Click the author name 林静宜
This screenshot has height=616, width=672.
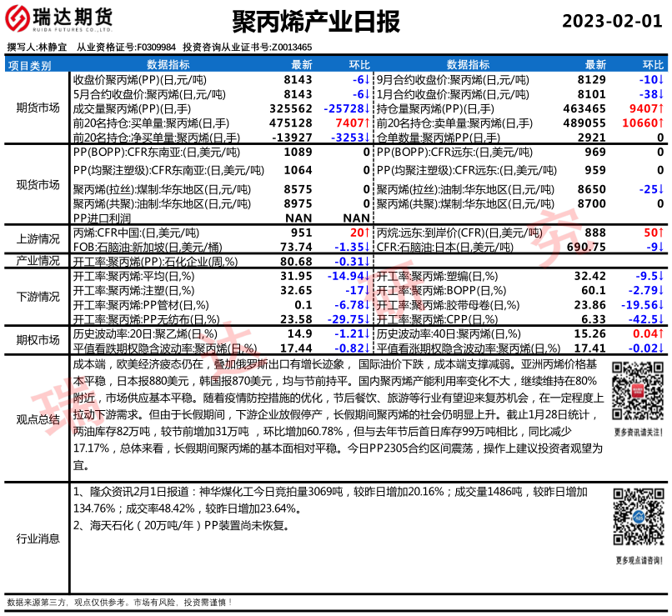(53, 48)
